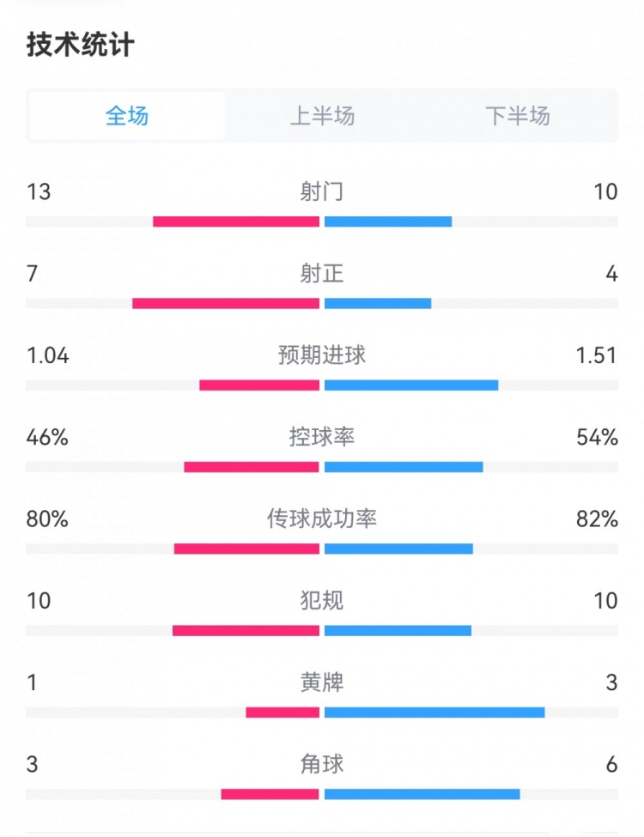Click the 1.51 expected goals value
This screenshot has height=837, width=644.
click(x=597, y=355)
